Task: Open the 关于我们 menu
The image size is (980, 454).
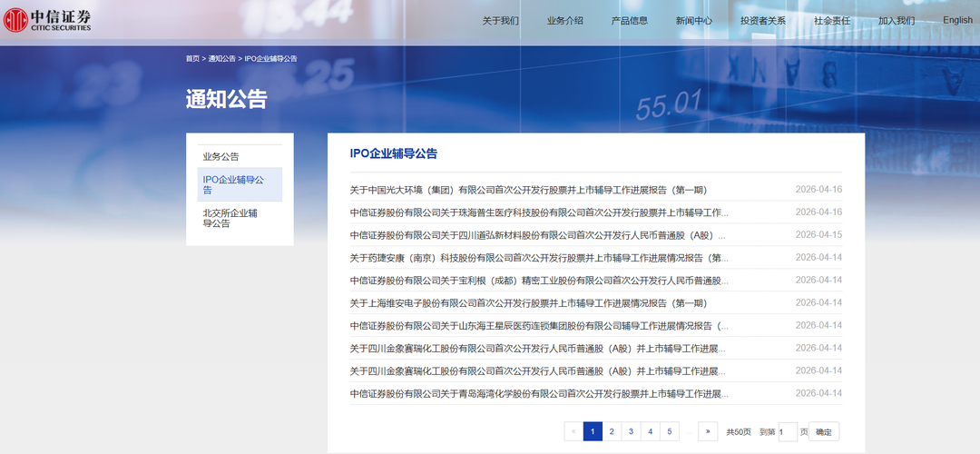Action: (501, 20)
